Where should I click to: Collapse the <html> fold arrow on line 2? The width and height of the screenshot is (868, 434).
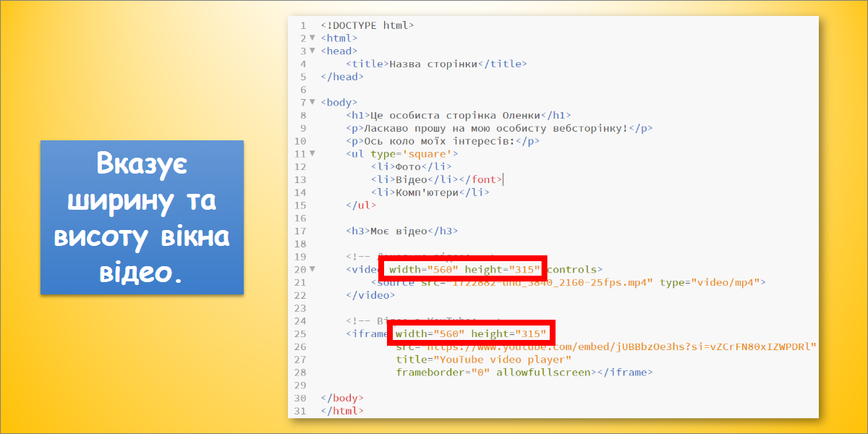312,38
